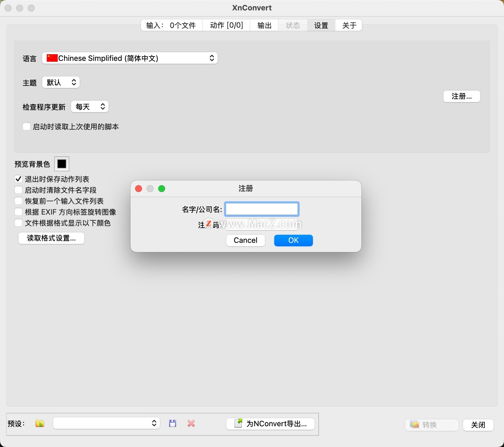Image resolution: width=504 pixels, height=447 pixels.
Task: Open the 动作 [0/0] tab
Action: (x=226, y=25)
